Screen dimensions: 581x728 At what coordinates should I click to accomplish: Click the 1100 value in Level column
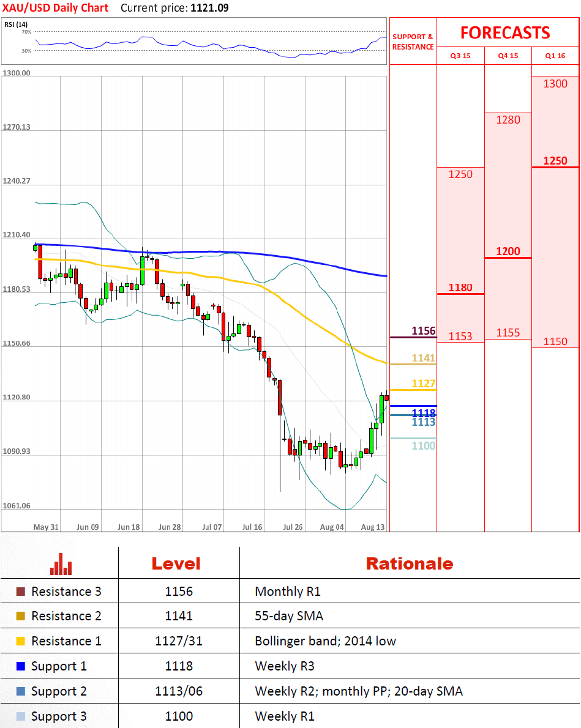179,716
